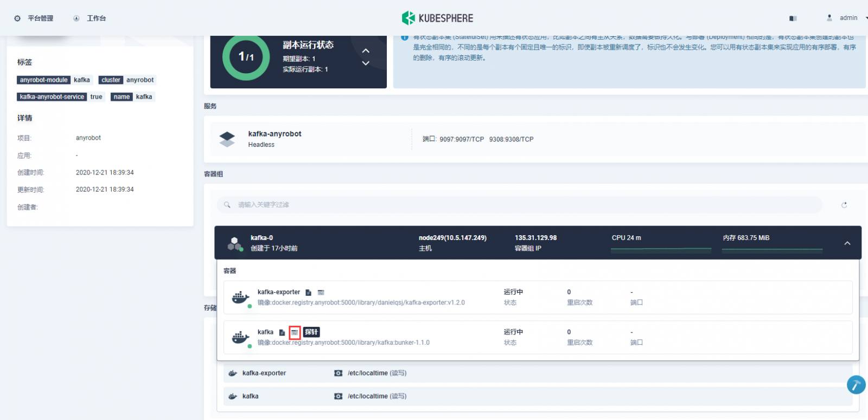The width and height of the screenshot is (868, 420).
Task: Open the kafka-0 pod link
Action: coord(261,238)
